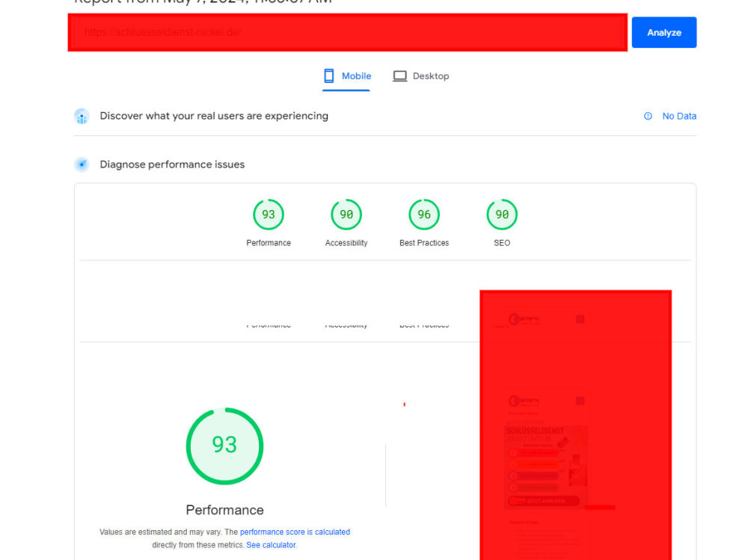748x560 pixels.
Task: Click the large 93 Performance gauge
Action: tap(224, 446)
